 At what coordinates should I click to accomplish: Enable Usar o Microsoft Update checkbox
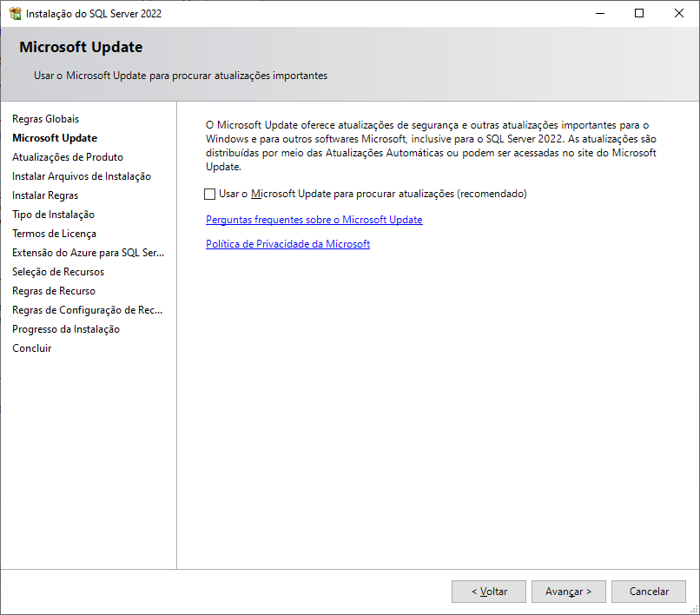[209, 194]
